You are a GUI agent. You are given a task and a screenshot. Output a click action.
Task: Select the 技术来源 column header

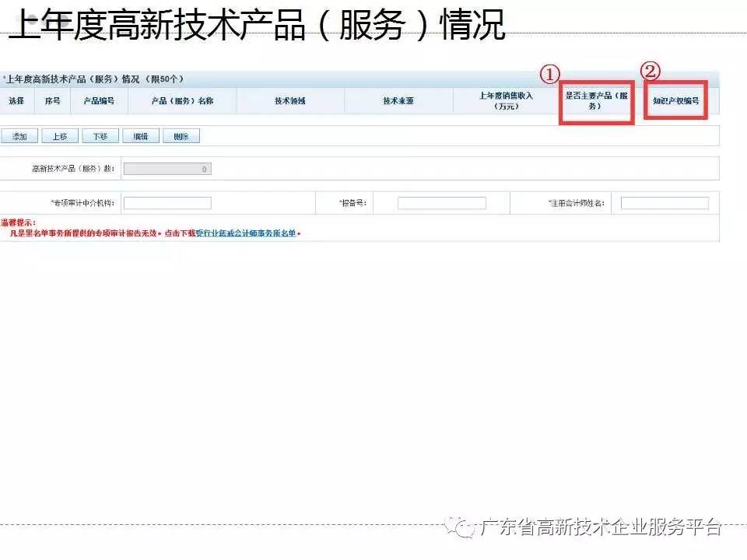pos(398,101)
